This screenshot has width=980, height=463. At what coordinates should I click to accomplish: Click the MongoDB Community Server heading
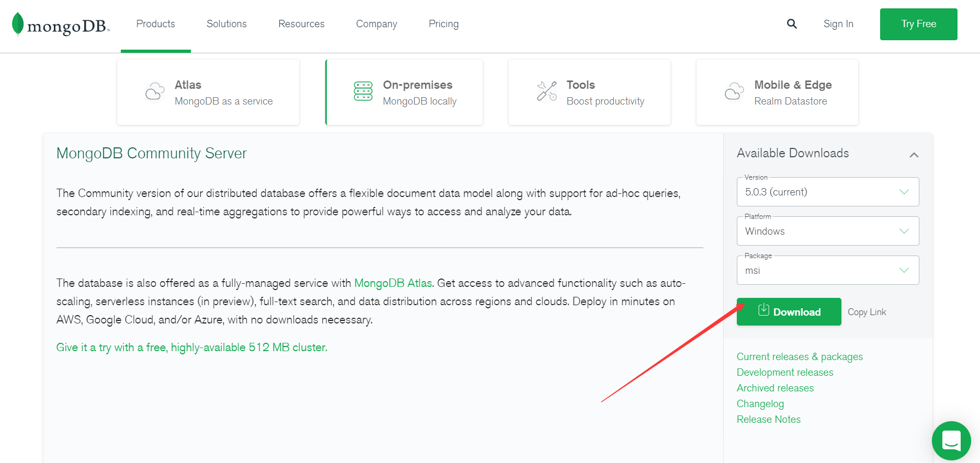pos(152,153)
